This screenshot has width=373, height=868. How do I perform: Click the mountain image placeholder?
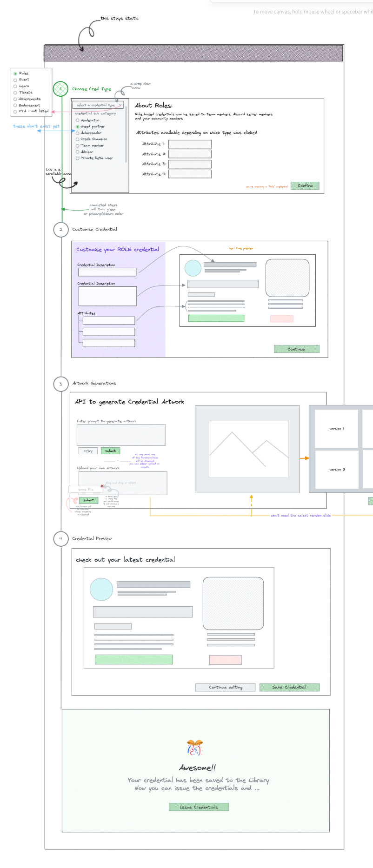(248, 449)
